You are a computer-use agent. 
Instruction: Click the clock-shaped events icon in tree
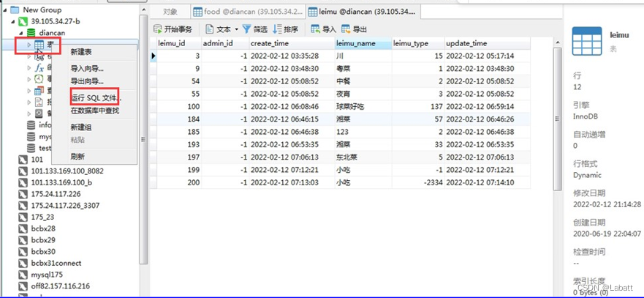pos(39,78)
